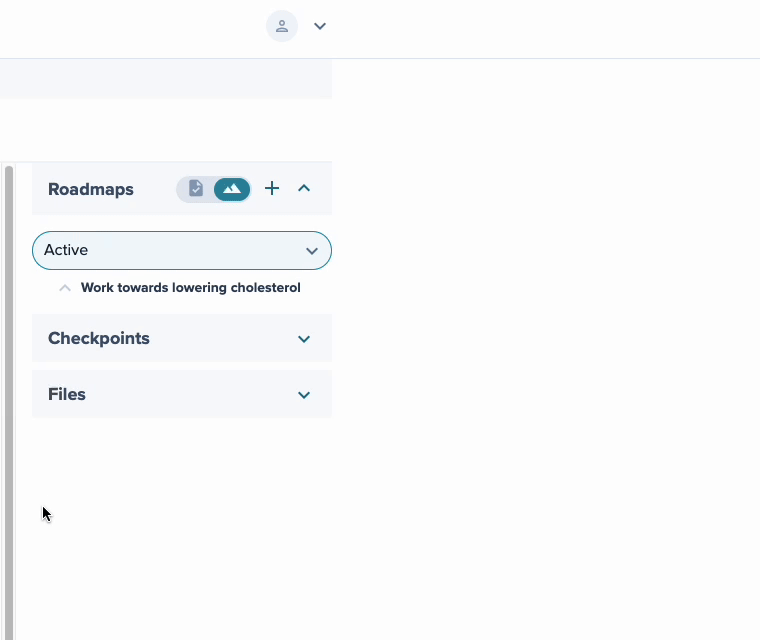
Task: Click the user profile avatar icon
Action: click(x=282, y=26)
